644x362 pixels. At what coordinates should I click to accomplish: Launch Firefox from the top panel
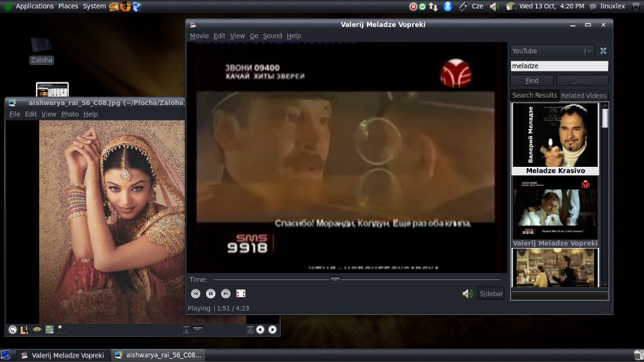pos(126,6)
